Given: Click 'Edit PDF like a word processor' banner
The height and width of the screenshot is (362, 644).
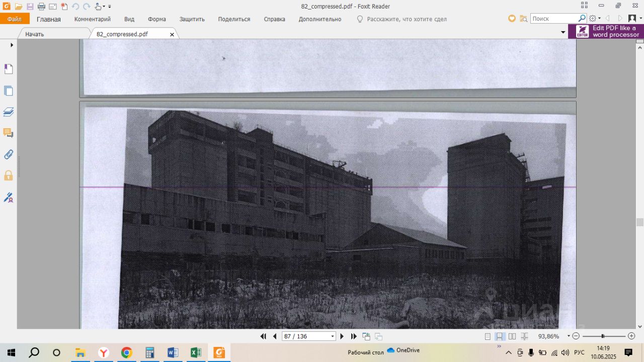Looking at the screenshot, I should point(606,31).
